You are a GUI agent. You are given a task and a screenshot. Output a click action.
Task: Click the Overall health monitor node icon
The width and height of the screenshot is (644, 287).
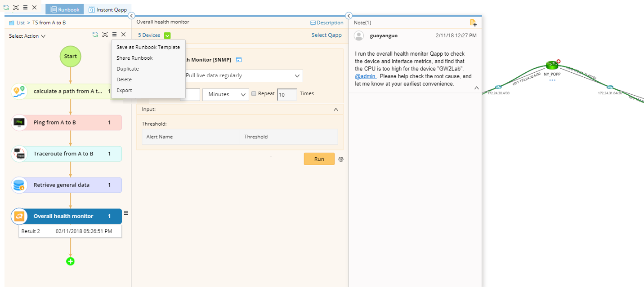[19, 216]
